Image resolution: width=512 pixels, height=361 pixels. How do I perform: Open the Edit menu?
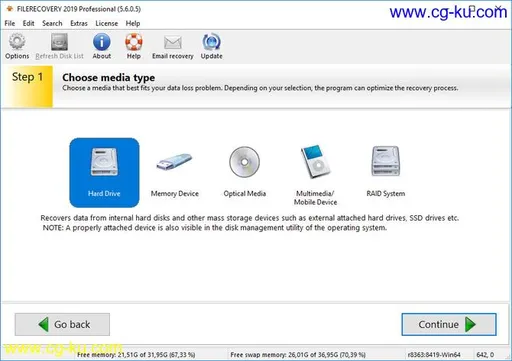(28, 23)
